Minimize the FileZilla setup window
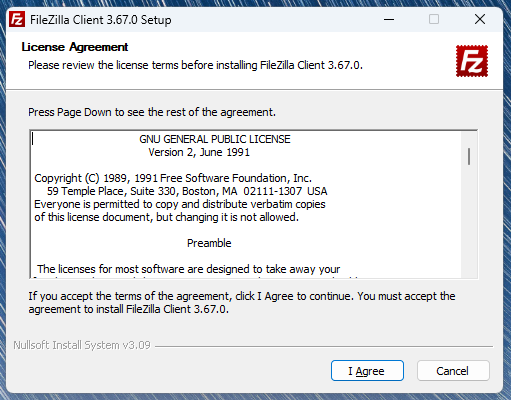 click(x=389, y=19)
